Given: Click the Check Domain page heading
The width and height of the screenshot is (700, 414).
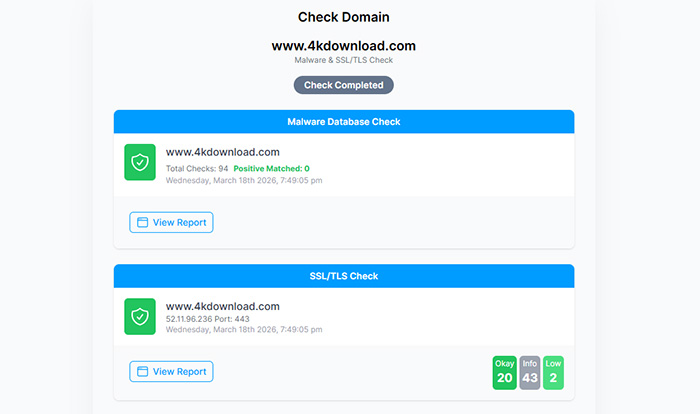Looking at the screenshot, I should 344,17.
